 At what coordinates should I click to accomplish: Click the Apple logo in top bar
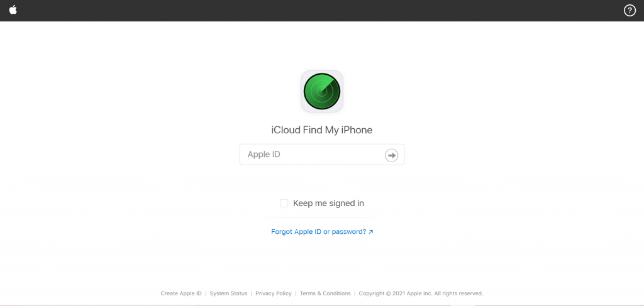click(x=13, y=10)
